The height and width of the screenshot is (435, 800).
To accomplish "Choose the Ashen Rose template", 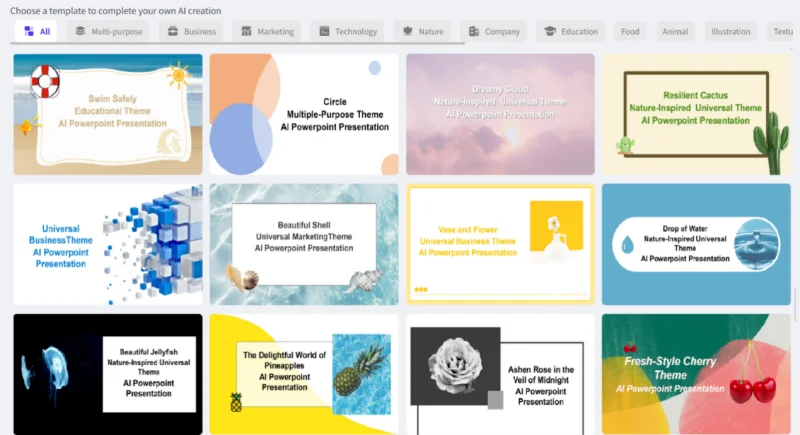I will point(501,374).
